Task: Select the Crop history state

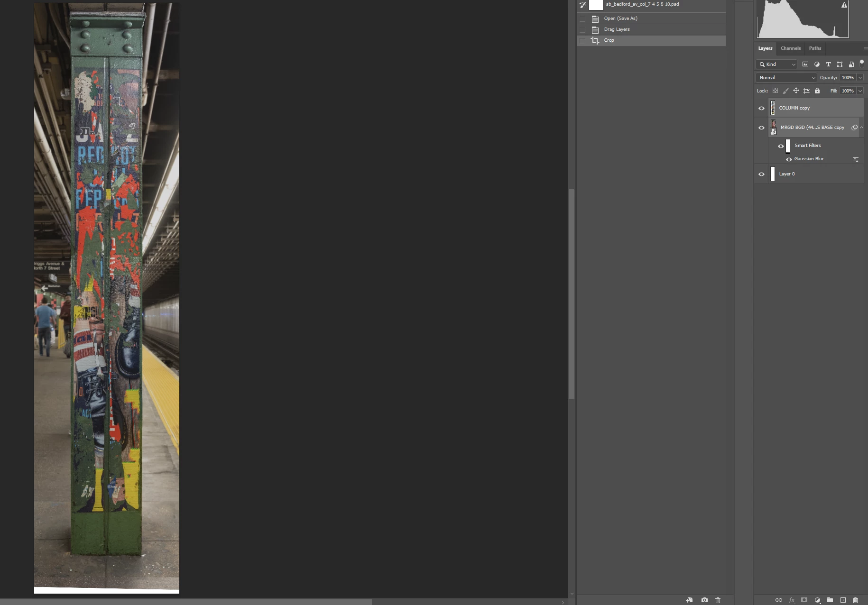Action: coord(651,40)
